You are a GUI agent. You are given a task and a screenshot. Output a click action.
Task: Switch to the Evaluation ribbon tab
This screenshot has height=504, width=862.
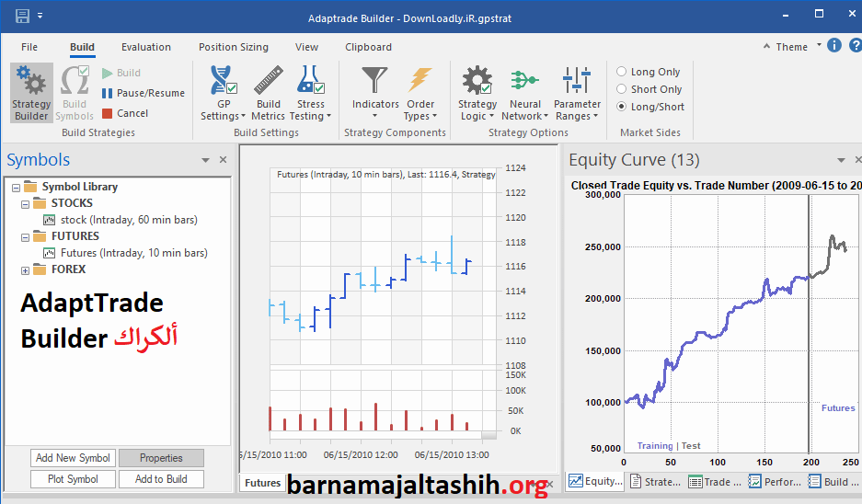pos(146,47)
